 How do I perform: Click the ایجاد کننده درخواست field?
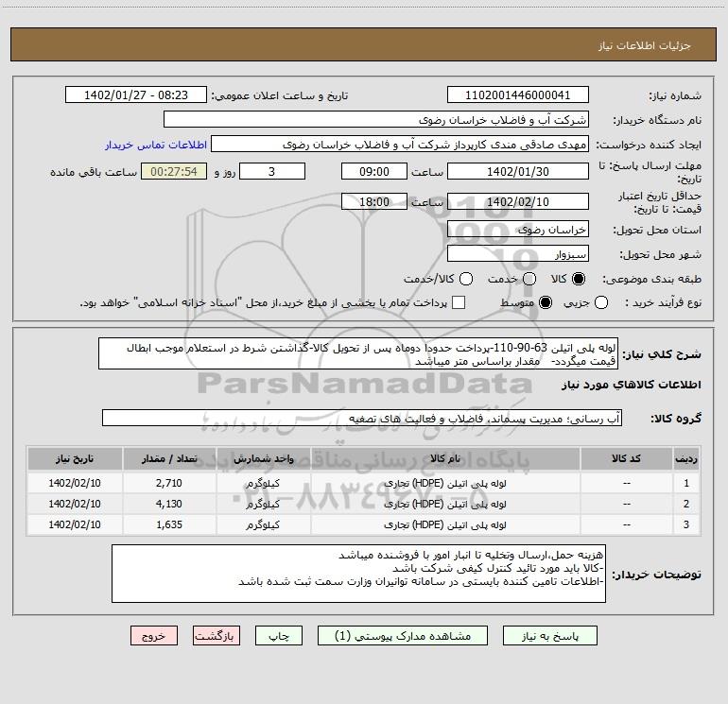[x=400, y=145]
